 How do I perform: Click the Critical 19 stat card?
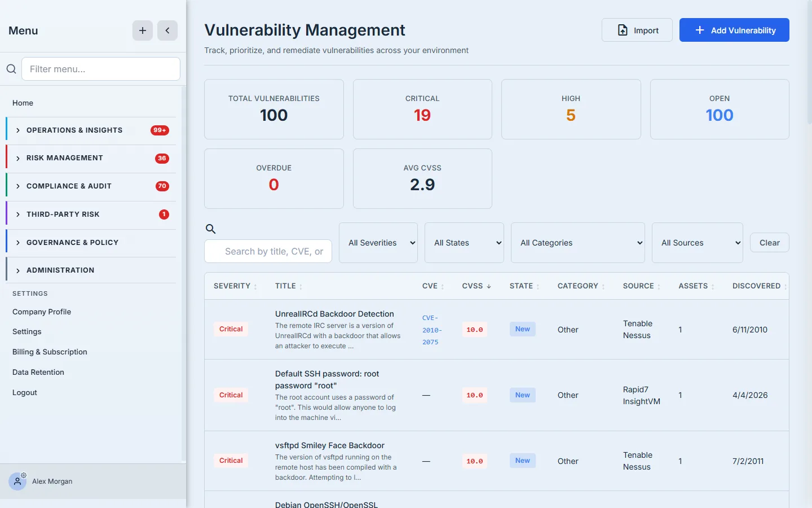[422, 109]
